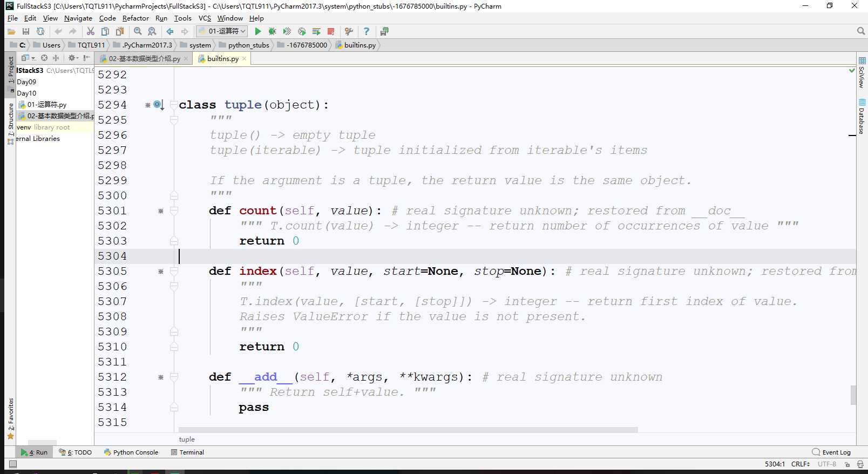Image resolution: width=868 pixels, height=474 pixels.
Task: Fold the index docstring at line 5306
Action: tap(174, 286)
